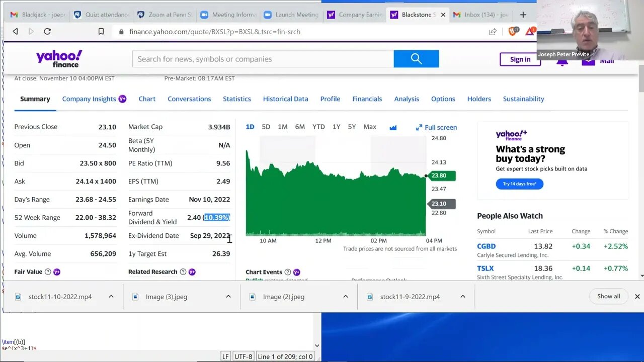Select the 5Y chart range
The height and width of the screenshot is (362, 644).
352,127
